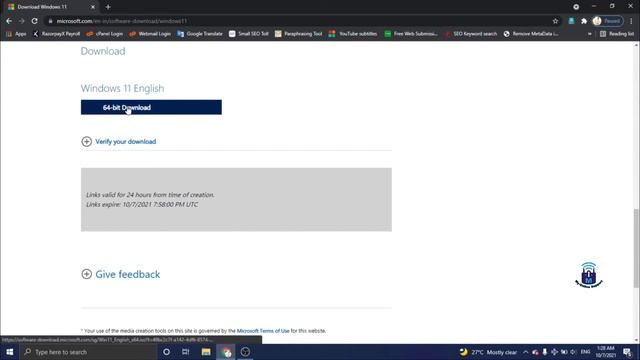Image resolution: width=640 pixels, height=360 pixels.
Task: Open the Small SEO Toll bookmark
Action: [249, 34]
